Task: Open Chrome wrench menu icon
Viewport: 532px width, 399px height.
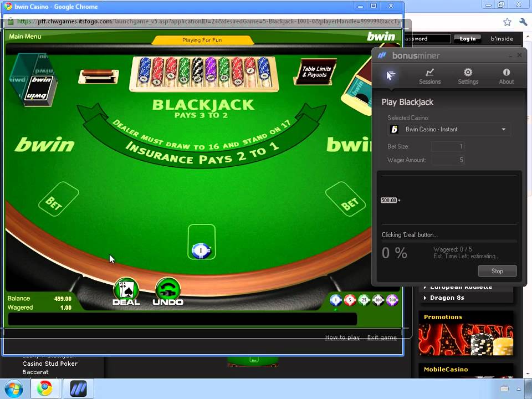Action: tap(523, 22)
